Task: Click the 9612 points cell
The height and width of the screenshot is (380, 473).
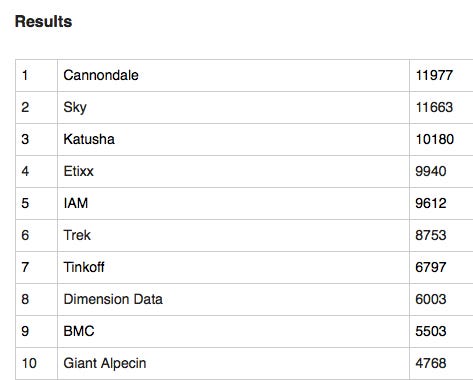Action: 441,204
